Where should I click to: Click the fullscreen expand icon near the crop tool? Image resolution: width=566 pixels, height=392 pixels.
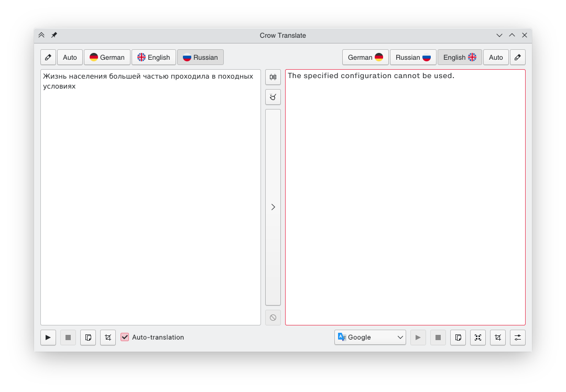coord(477,337)
